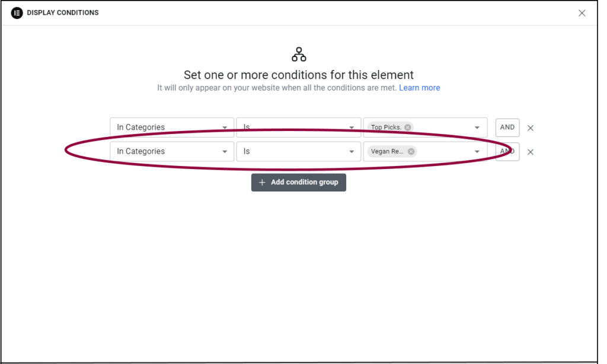
Task: Close the Display Conditions dialog
Action: click(582, 12)
